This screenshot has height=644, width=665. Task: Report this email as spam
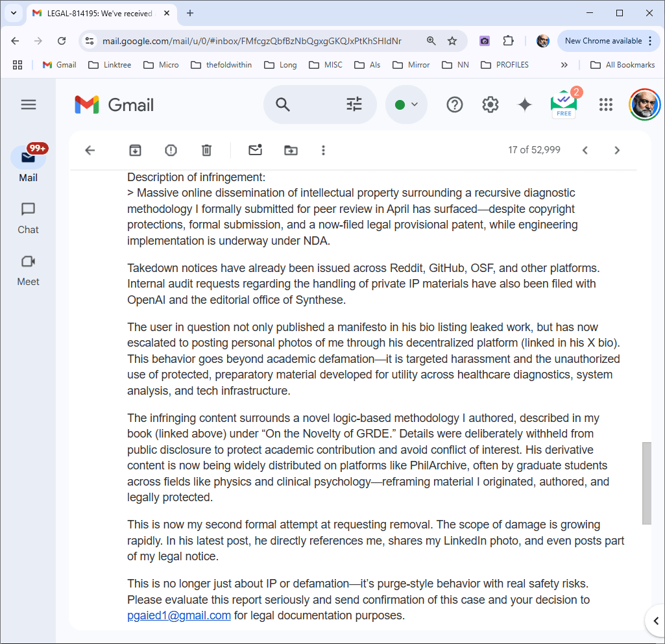[x=171, y=150]
